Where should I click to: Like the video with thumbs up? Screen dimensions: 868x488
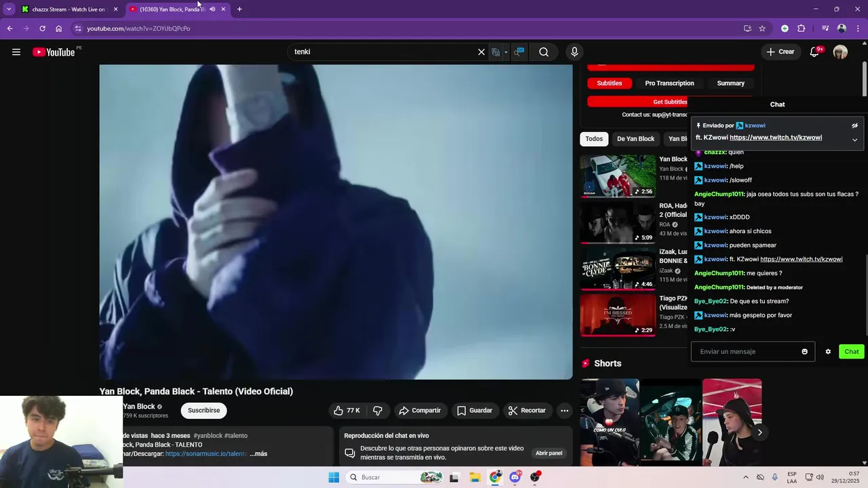pos(347,411)
